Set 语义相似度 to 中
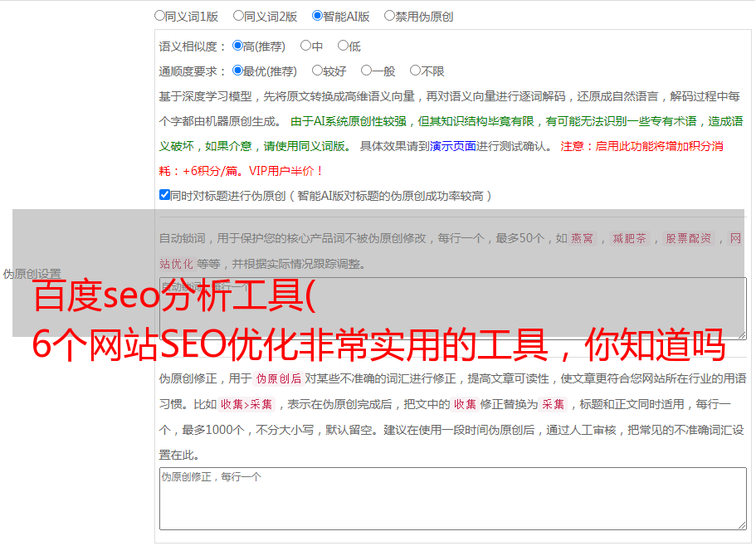Viewport: 756px width, 546px height. [x=305, y=46]
